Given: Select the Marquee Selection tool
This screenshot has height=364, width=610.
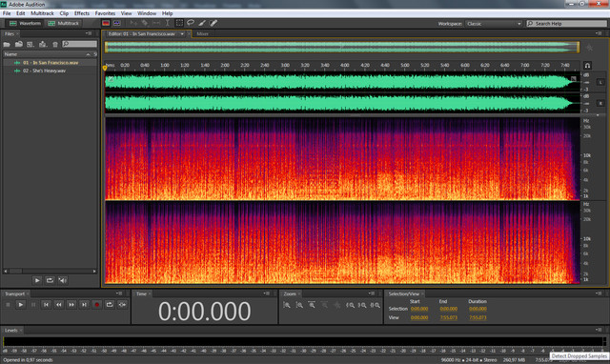Looking at the screenshot, I should (179, 23).
